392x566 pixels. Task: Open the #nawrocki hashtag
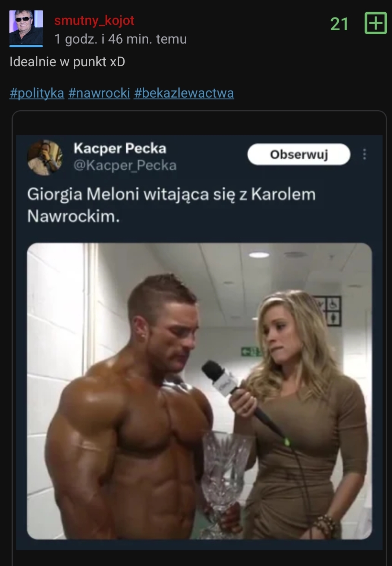click(99, 93)
